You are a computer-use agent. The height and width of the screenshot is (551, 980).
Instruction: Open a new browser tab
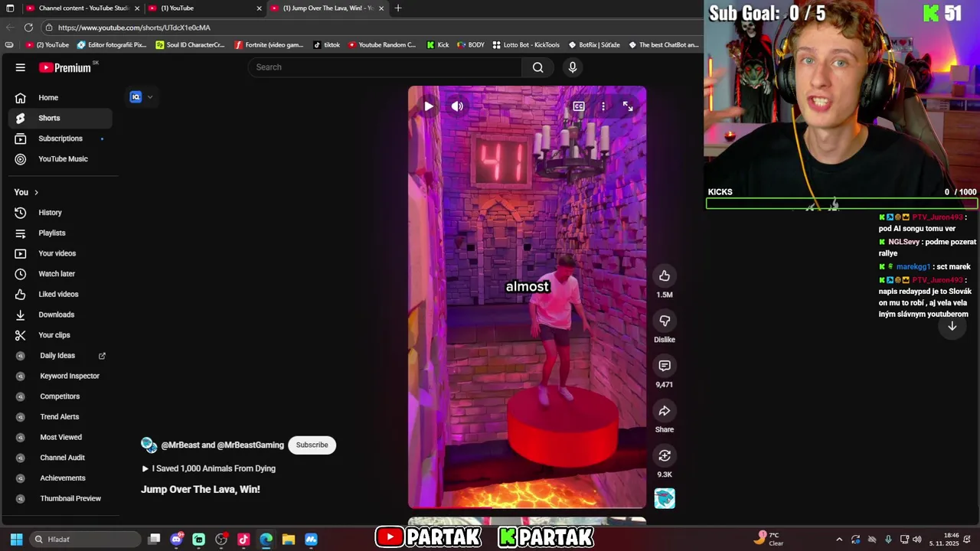click(x=398, y=8)
